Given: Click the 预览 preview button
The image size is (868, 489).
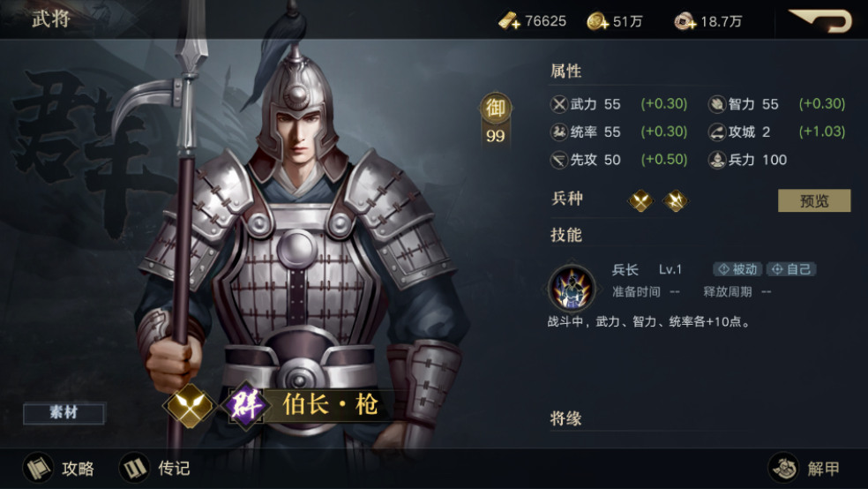Looking at the screenshot, I should coord(814,200).
